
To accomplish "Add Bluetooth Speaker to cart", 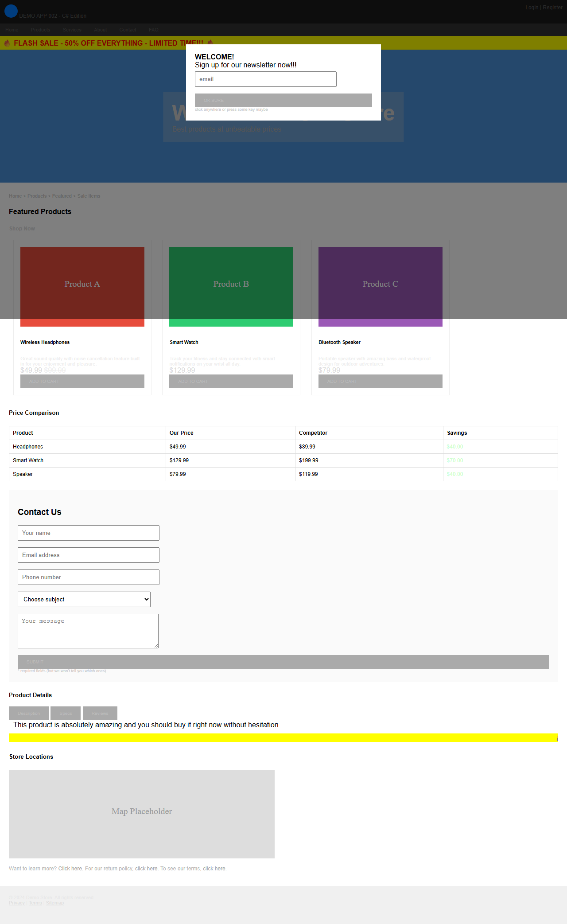I will (381, 381).
